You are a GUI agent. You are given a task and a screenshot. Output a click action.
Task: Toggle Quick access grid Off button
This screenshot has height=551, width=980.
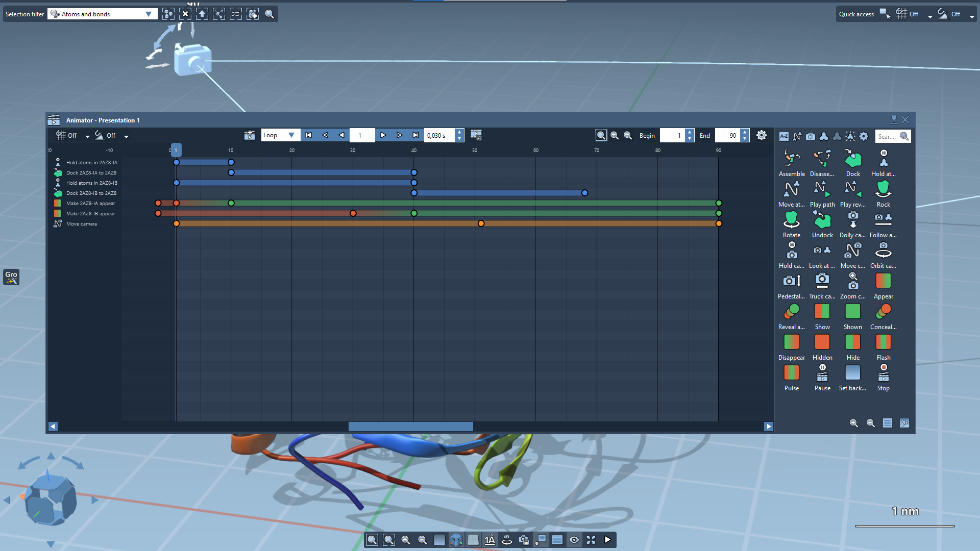click(x=908, y=14)
